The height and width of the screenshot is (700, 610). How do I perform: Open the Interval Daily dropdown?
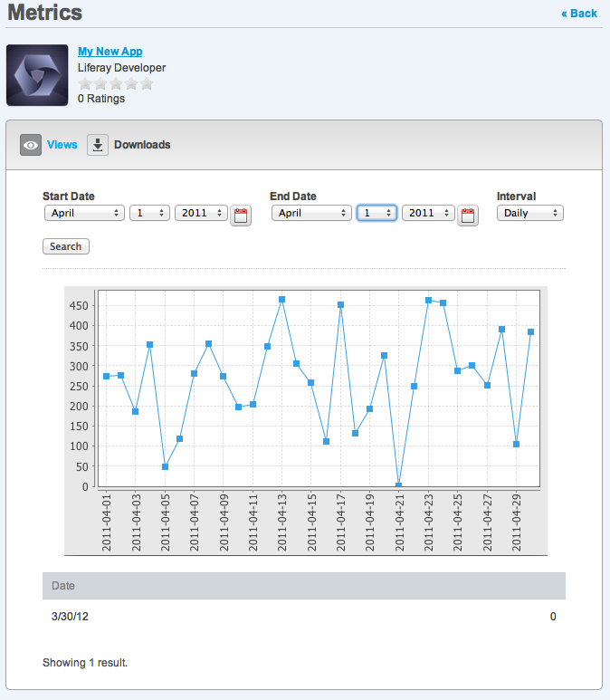click(530, 213)
